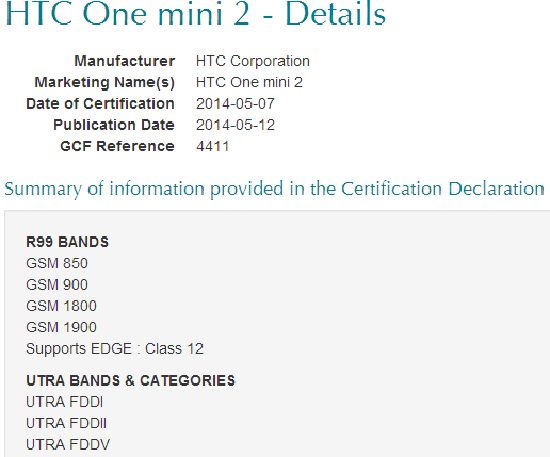550x457 pixels.
Task: Click the 'GSM 850' band entry
Action: (57, 263)
